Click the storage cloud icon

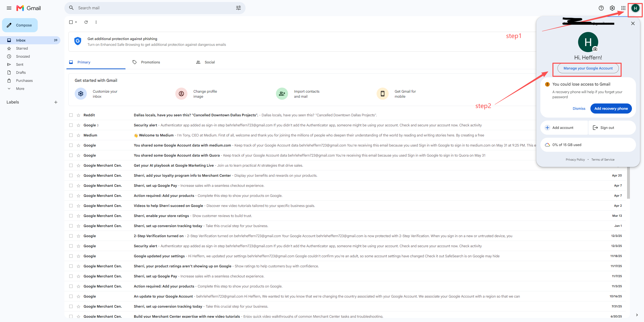(547, 145)
